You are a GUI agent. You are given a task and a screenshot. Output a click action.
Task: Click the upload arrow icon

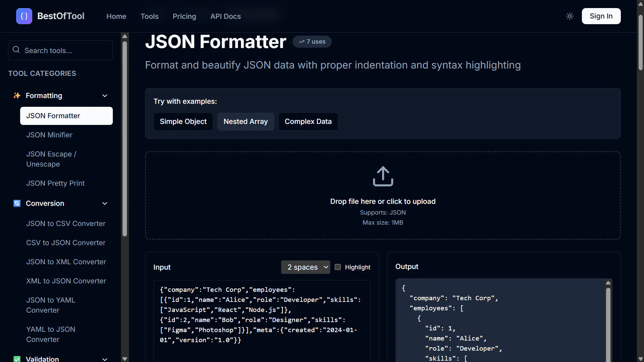(x=383, y=176)
